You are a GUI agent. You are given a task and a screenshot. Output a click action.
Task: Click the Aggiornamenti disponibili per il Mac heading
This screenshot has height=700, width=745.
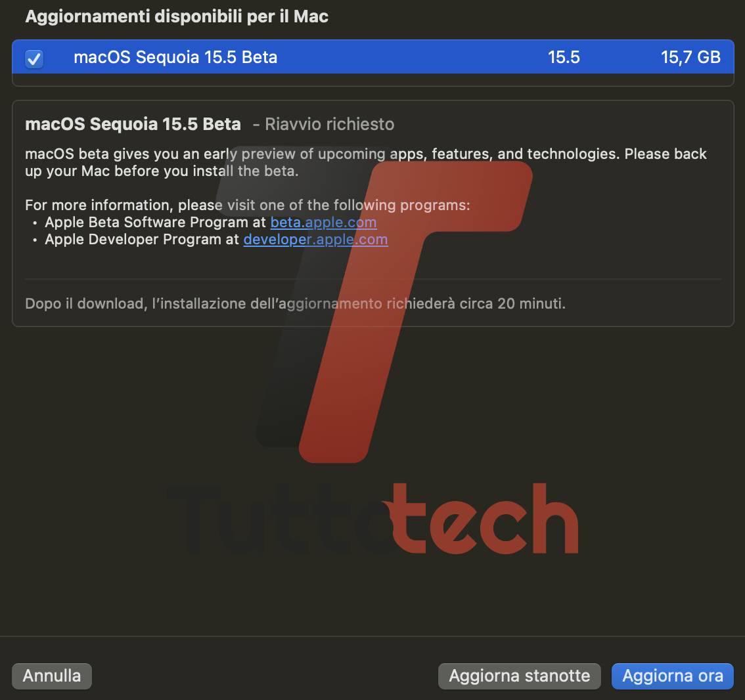177,16
